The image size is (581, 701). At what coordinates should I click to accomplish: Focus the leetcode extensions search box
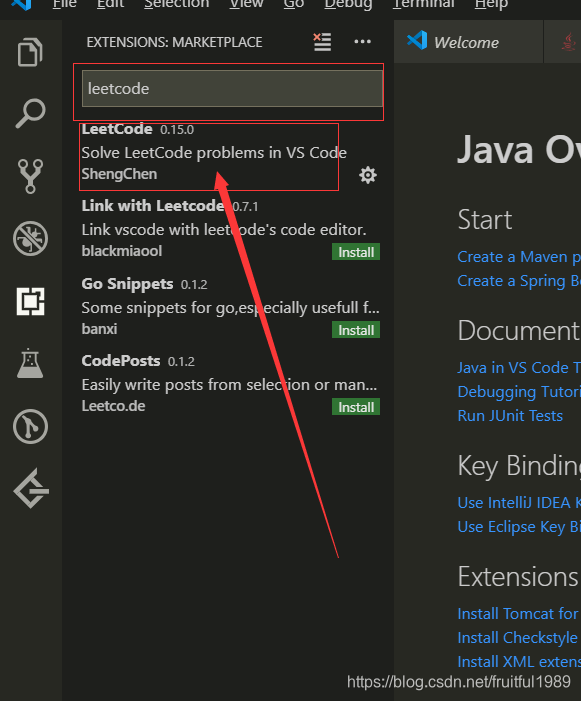[232, 89]
